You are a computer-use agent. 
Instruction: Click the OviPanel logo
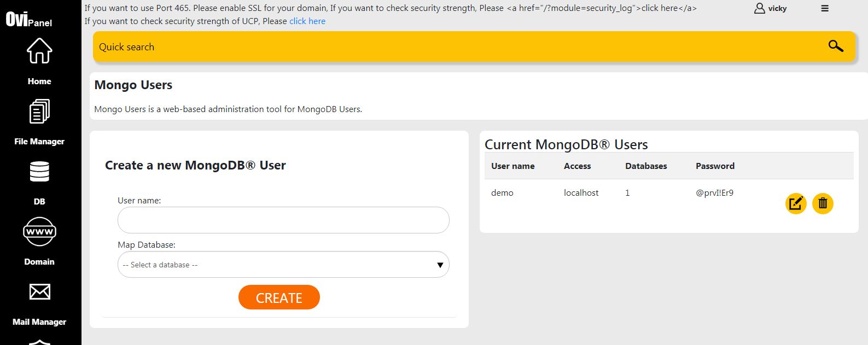[29, 20]
